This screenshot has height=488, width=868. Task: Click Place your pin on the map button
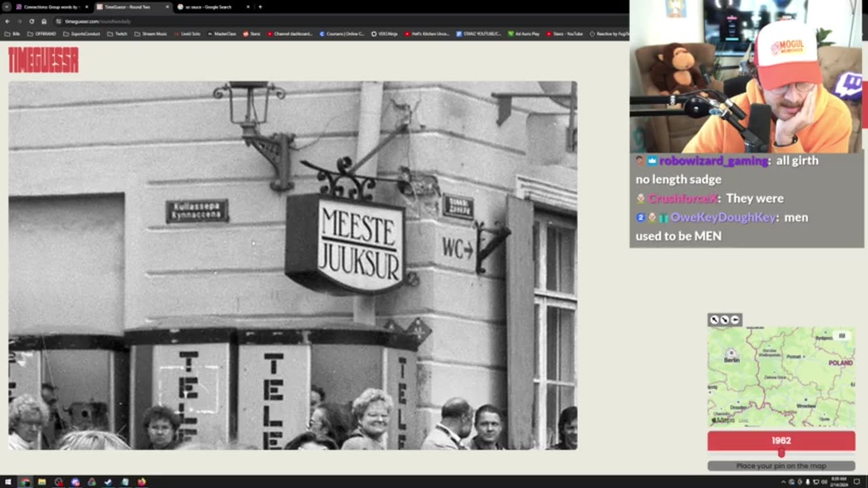pyautogui.click(x=781, y=466)
